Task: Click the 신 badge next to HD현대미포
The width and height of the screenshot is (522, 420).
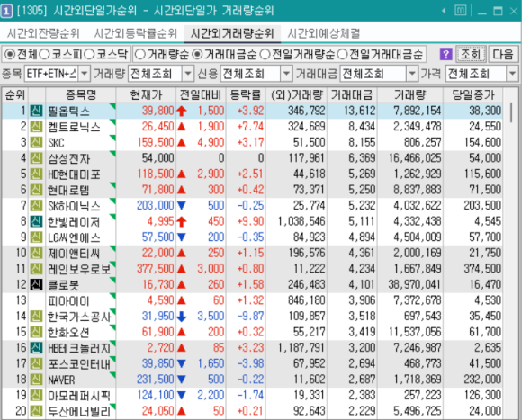Action: (36, 174)
